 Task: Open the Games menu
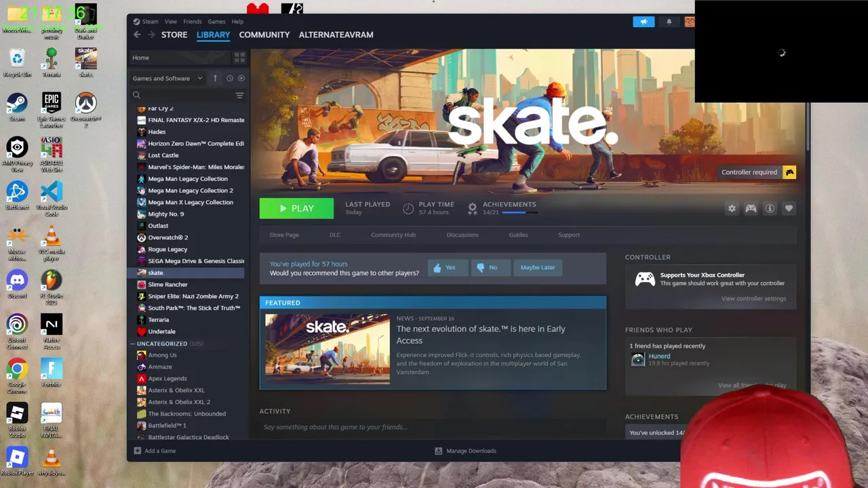click(x=216, y=22)
